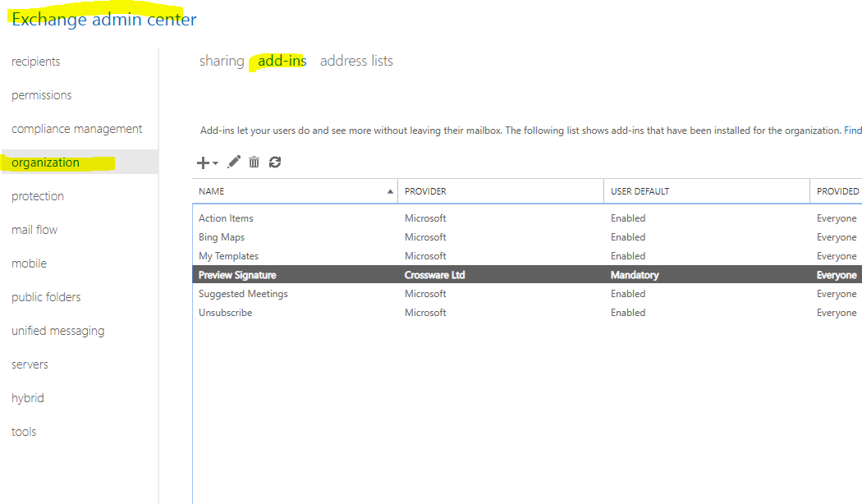This screenshot has width=862, height=504.
Task: Open the mobile section
Action: 29,263
